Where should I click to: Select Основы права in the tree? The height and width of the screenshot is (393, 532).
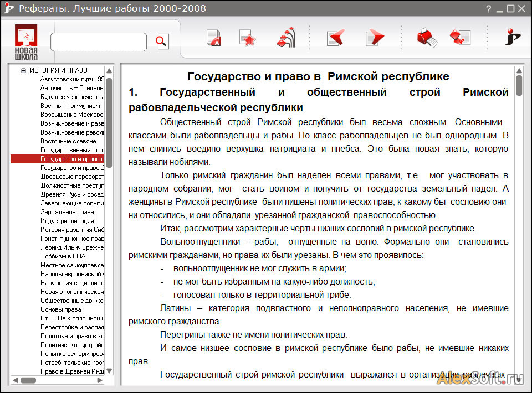tap(61, 309)
